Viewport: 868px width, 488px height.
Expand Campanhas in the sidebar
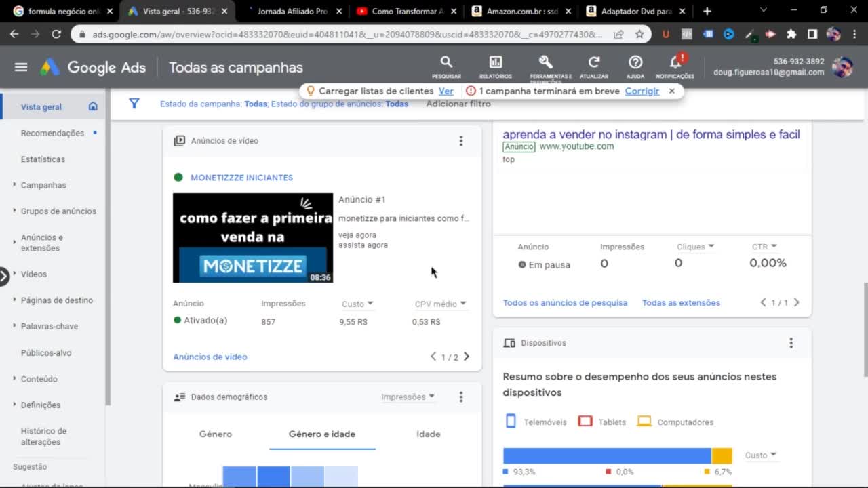click(x=15, y=185)
